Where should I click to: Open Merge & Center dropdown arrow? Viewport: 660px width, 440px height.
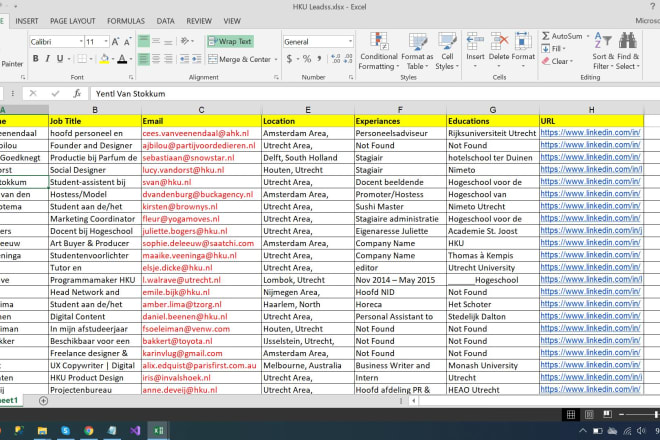(276, 59)
